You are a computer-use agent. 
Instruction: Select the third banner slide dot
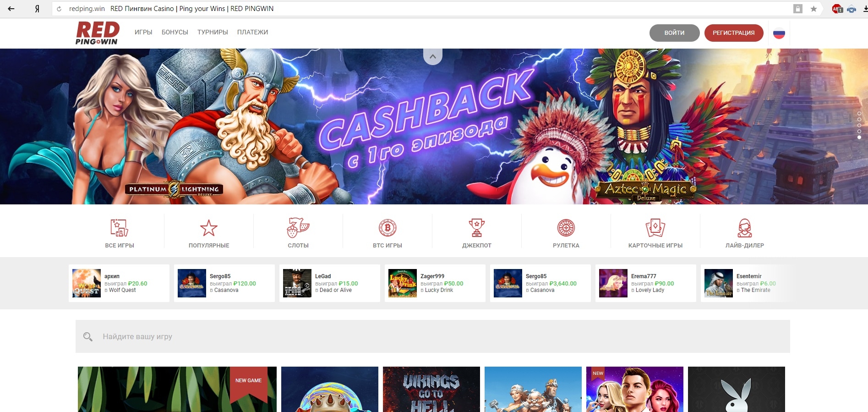click(859, 126)
